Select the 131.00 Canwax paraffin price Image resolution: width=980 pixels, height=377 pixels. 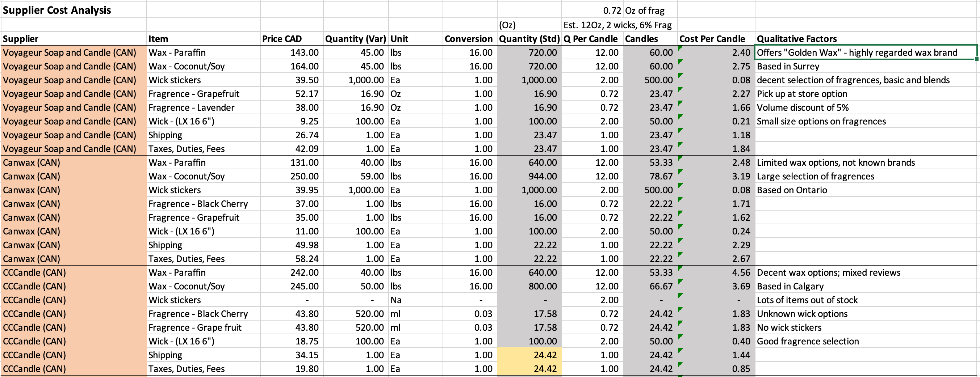pos(292,163)
